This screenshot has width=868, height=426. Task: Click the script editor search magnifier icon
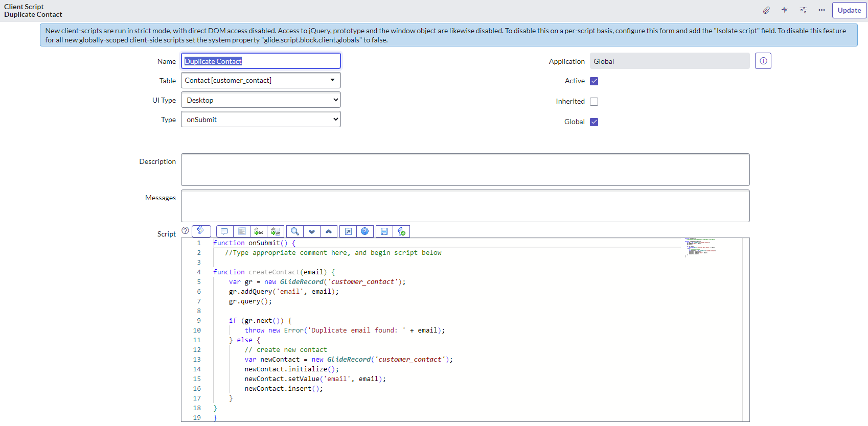click(x=295, y=231)
